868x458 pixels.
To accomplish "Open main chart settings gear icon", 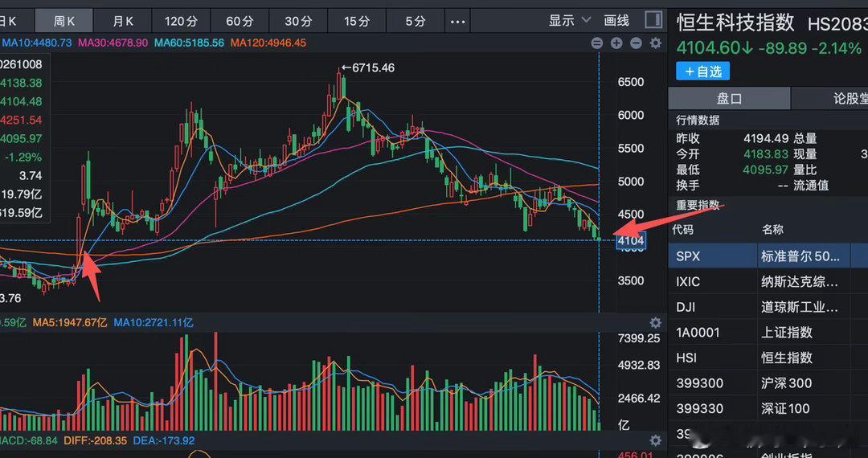I will pyautogui.click(x=656, y=43).
